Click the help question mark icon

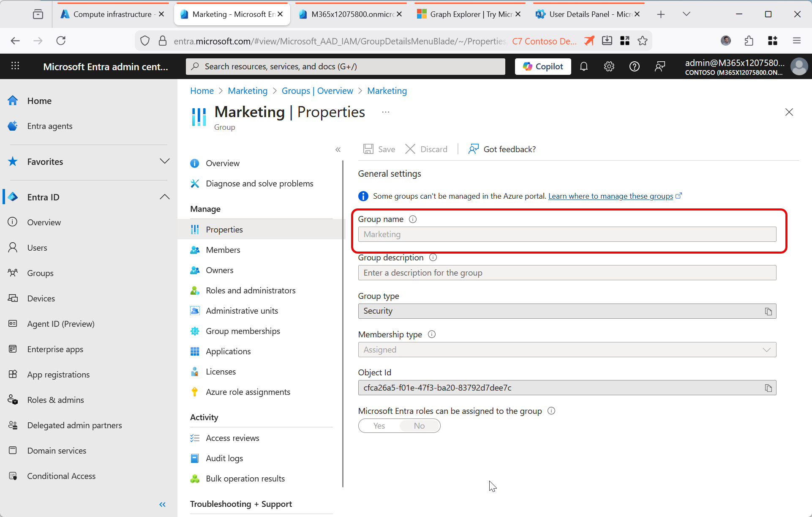tap(634, 66)
